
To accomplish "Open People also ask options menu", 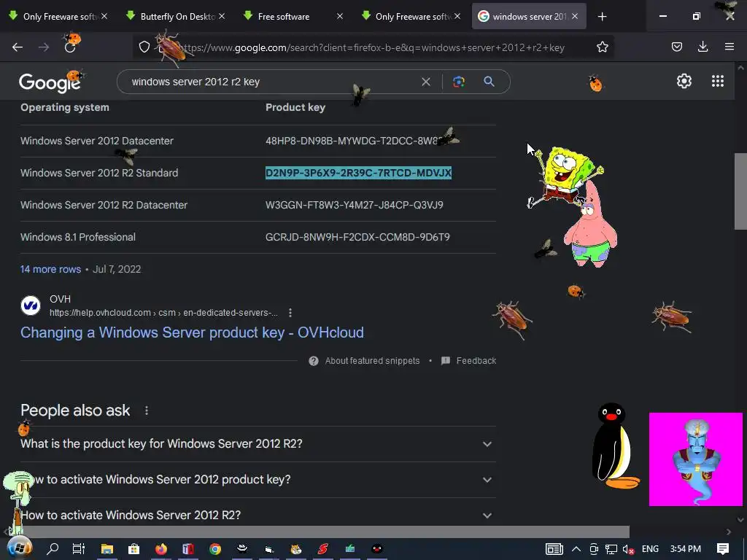I will [x=147, y=411].
